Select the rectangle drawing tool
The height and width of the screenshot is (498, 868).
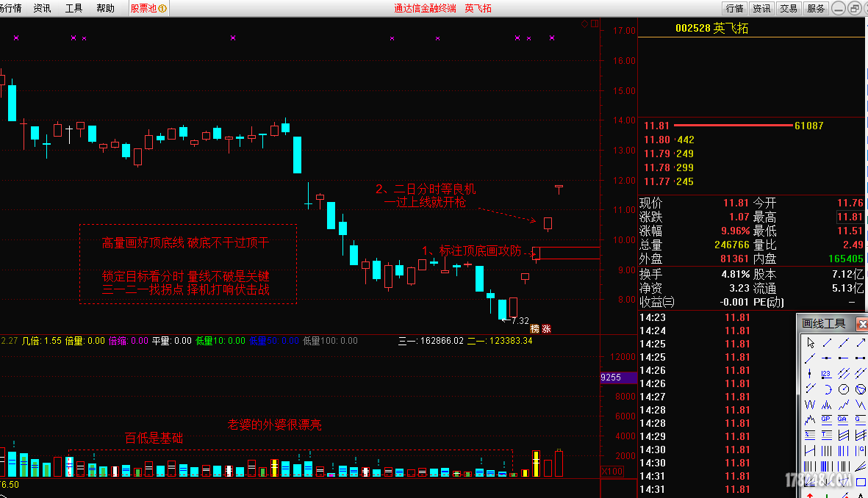tap(861, 482)
